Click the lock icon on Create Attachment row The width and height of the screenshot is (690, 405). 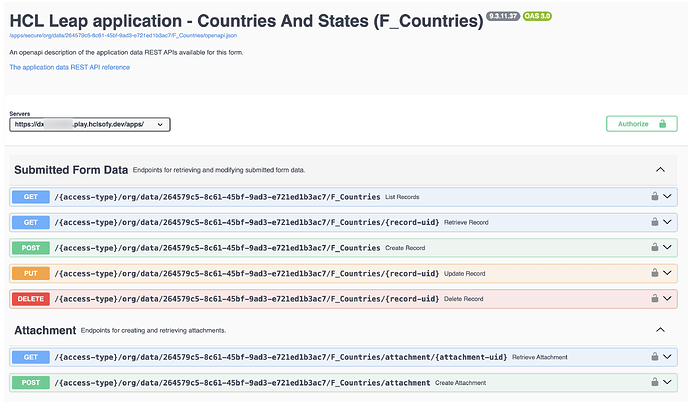(654, 382)
